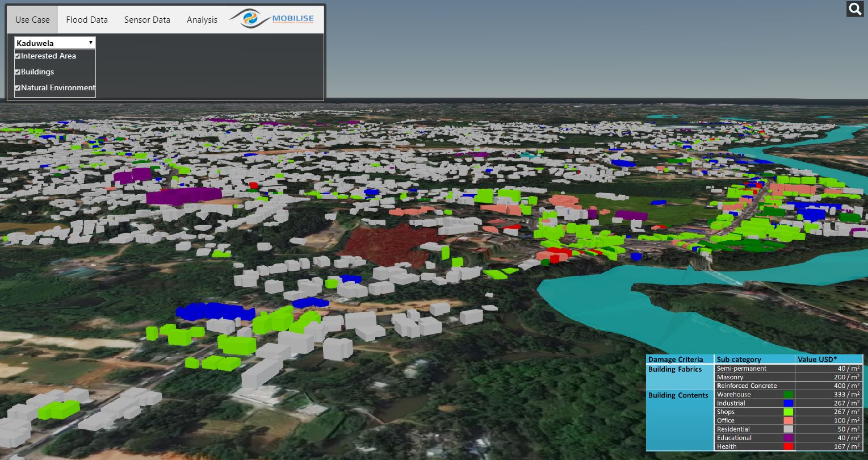Switch to the Use Case tab
Viewport: 868px width, 460px height.
click(32, 20)
